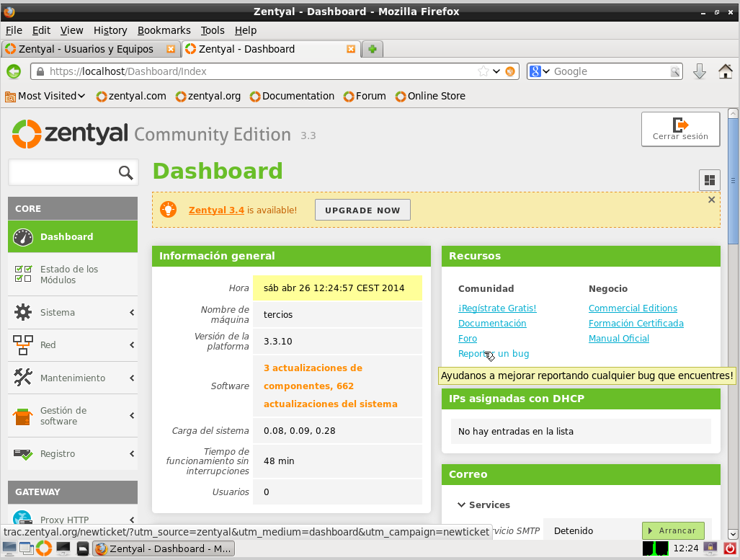740x560 pixels.
Task: Click the magnifier in the Zentyal sidebar search
Action: [125, 173]
